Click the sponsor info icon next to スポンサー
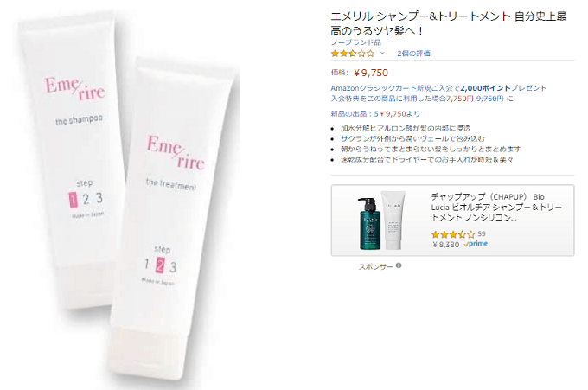 tap(399, 265)
